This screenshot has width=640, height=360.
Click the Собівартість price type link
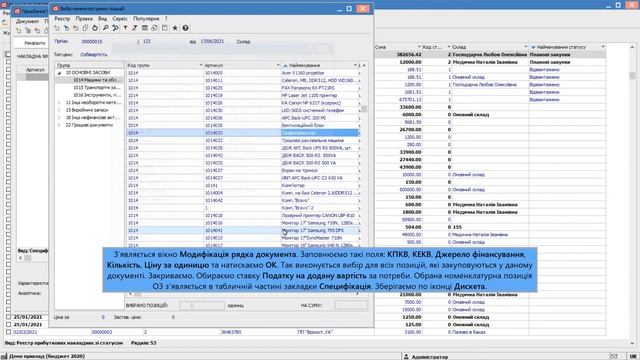[93, 54]
